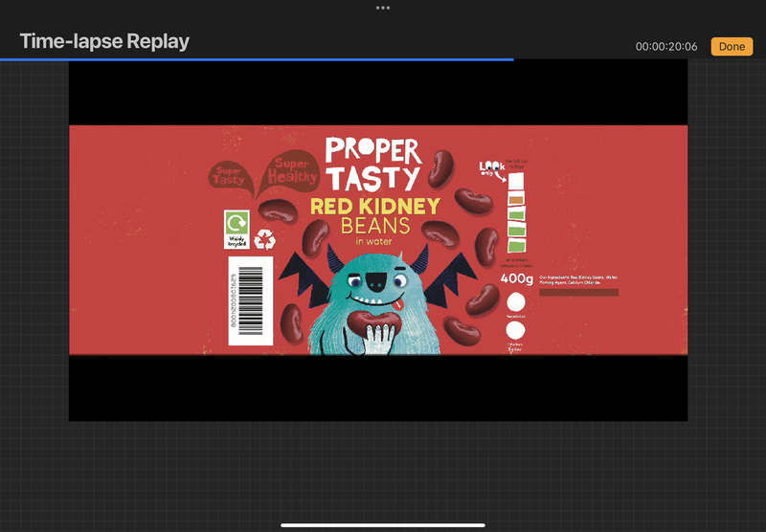Click the 'in water' subtitle text
766x532 pixels.
(374, 241)
